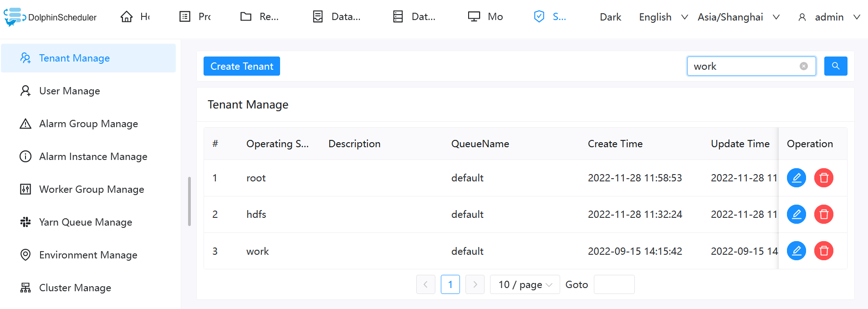Click the Environment Manage pin icon
This screenshot has height=309, width=868.
pyautogui.click(x=26, y=255)
